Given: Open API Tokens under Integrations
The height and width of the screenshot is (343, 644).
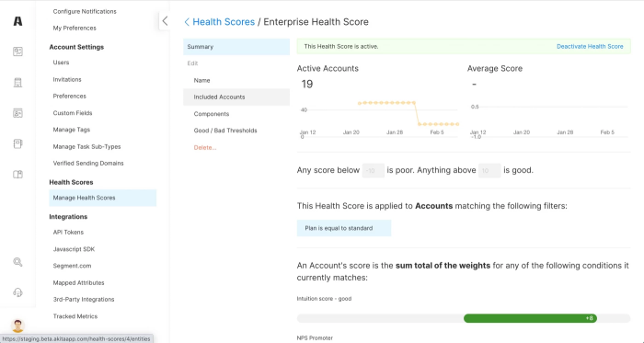Looking at the screenshot, I should point(68,233).
